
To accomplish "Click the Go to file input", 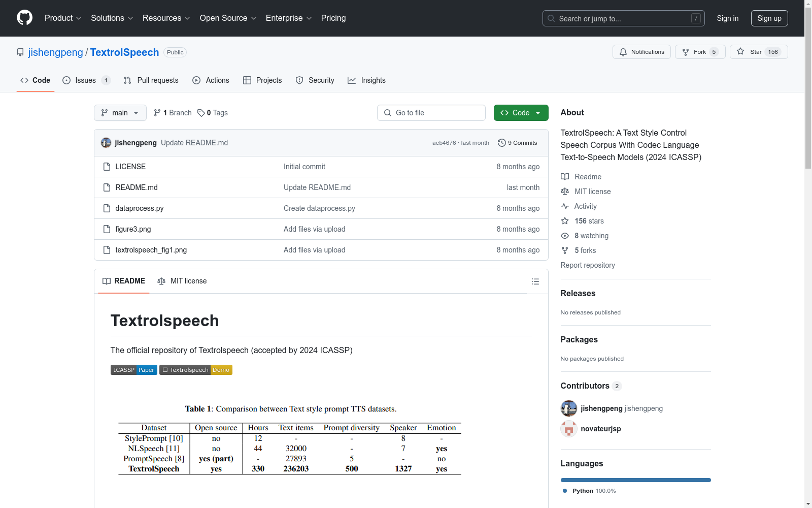I will click(431, 113).
